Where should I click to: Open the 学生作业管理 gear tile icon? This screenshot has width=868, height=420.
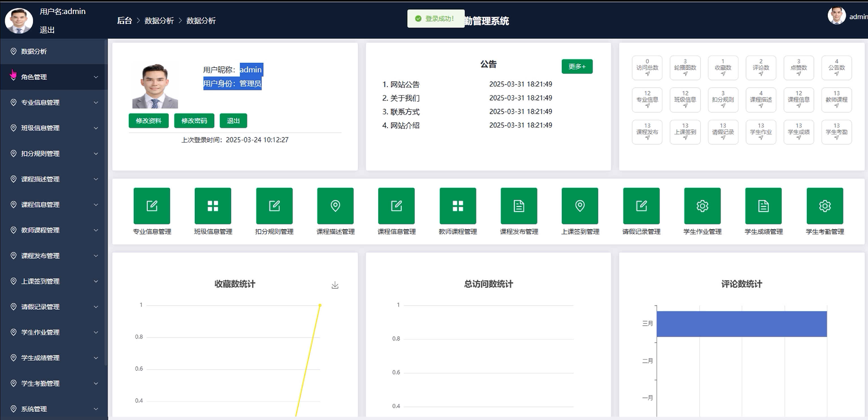click(702, 206)
